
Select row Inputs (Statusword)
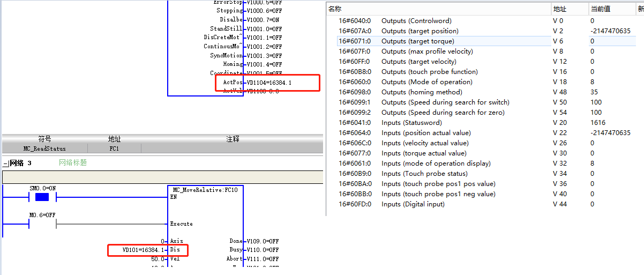485,123
